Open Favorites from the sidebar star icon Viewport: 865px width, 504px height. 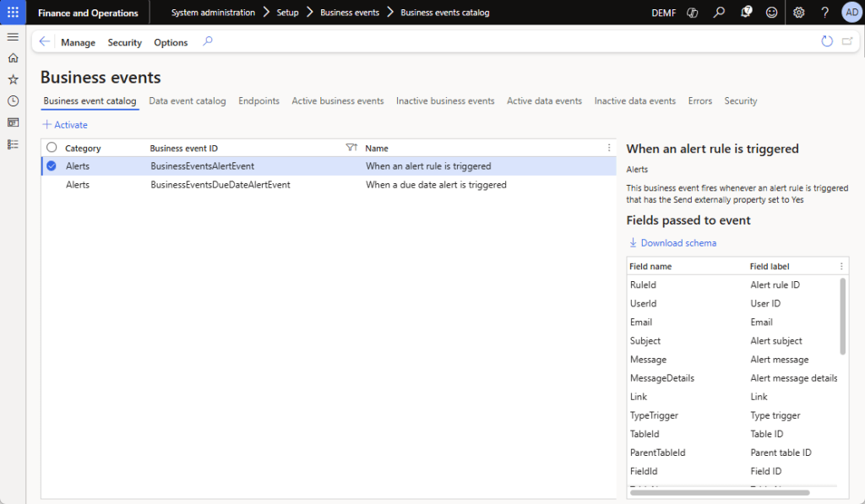pyautogui.click(x=12, y=80)
